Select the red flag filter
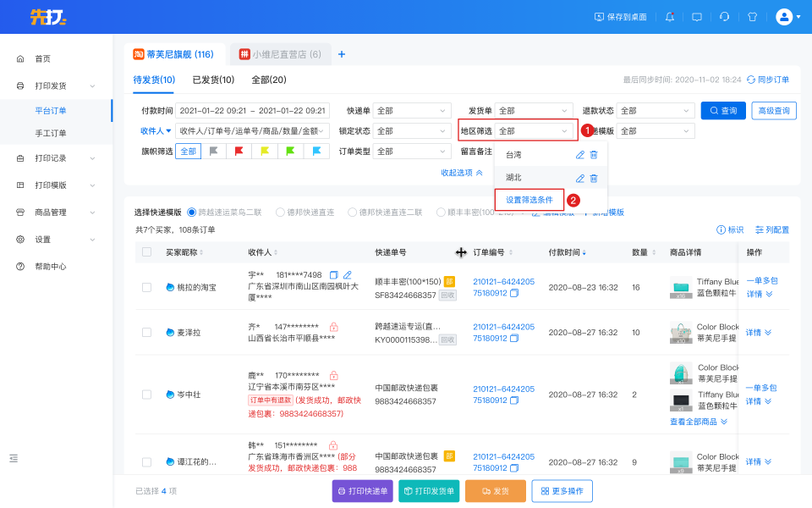 click(x=239, y=152)
